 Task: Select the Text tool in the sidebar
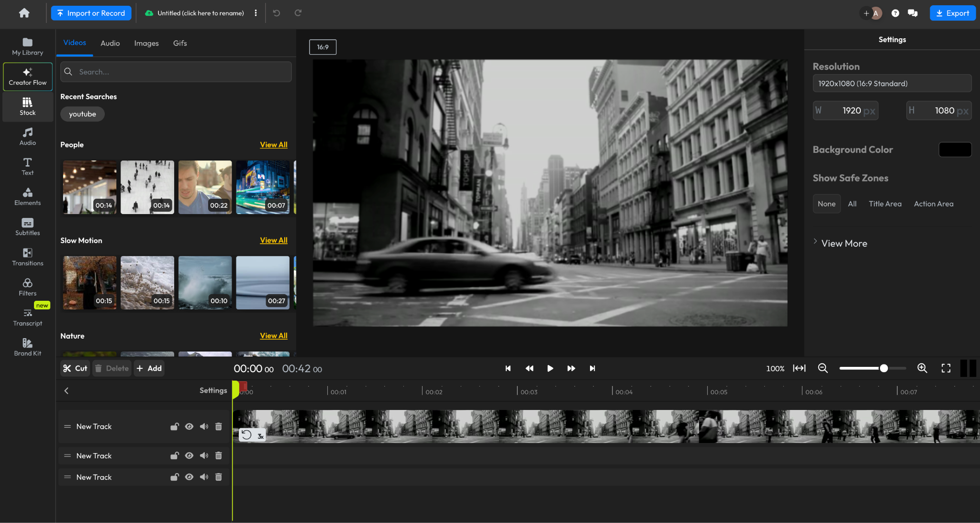(x=27, y=166)
